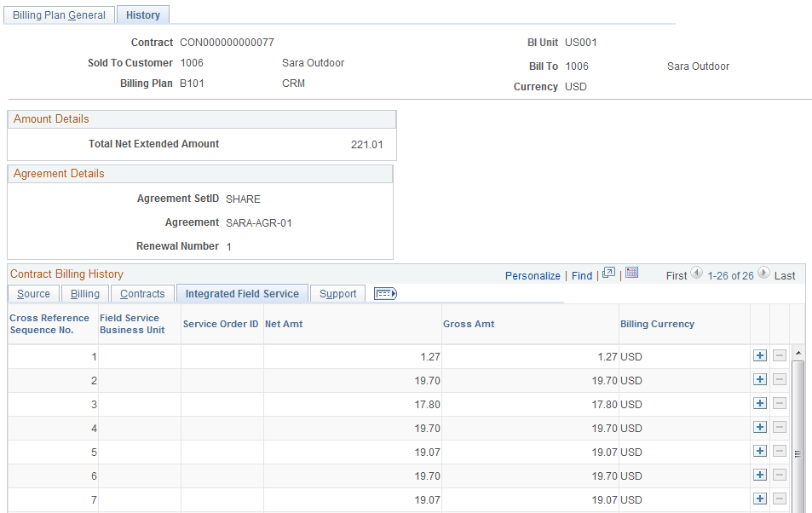812x513 pixels.
Task: Open the Personalize link for the grid
Action: pyautogui.click(x=532, y=275)
